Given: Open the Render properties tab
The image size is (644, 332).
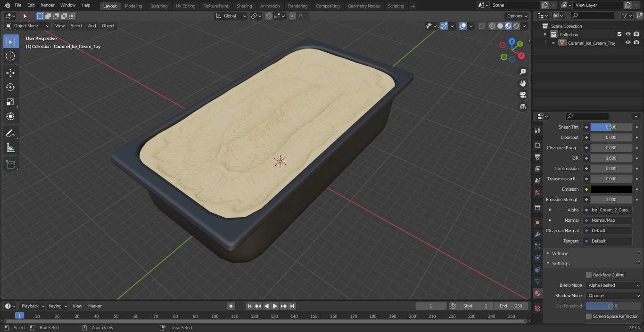Looking at the screenshot, I should (537, 145).
